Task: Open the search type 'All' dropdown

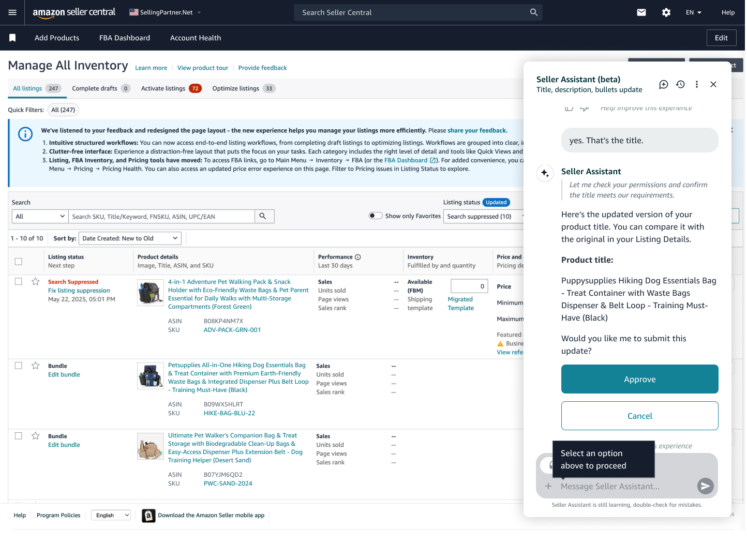Action: point(40,216)
